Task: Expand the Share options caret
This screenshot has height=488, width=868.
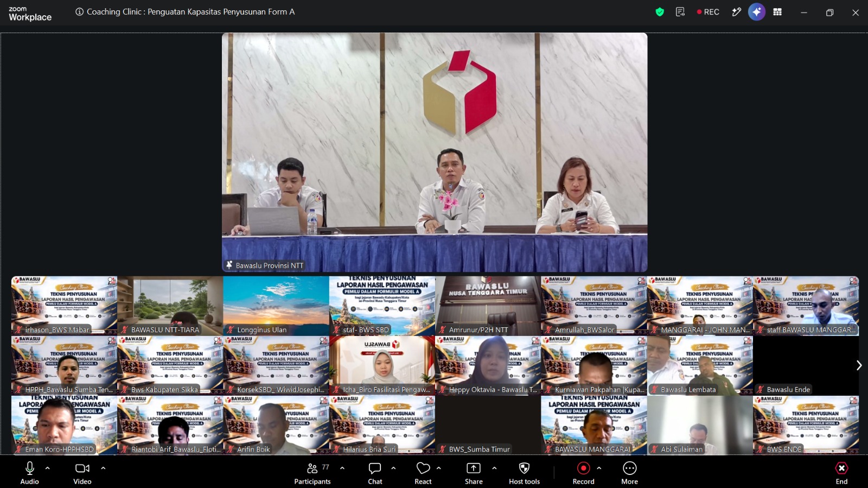Action: click(x=494, y=468)
